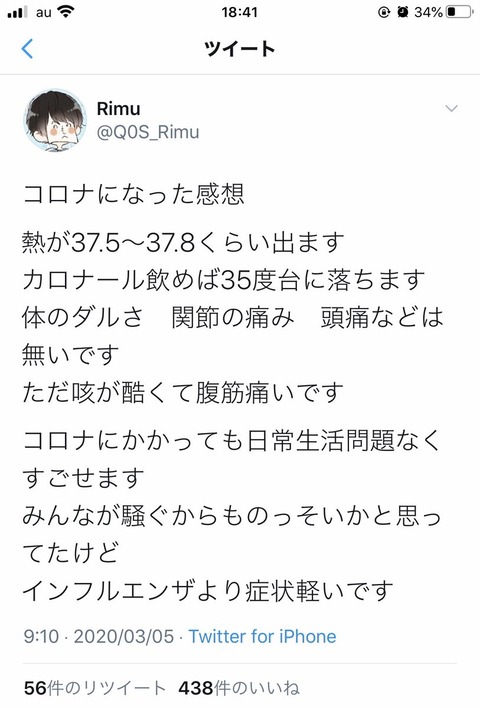Tap the 34% battery percentage text

click(x=428, y=12)
